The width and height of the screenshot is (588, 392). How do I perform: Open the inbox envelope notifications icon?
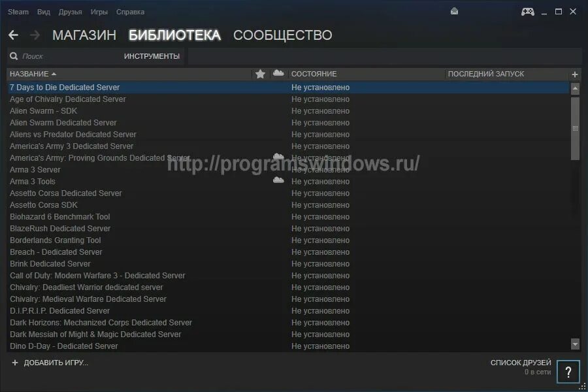pos(454,11)
